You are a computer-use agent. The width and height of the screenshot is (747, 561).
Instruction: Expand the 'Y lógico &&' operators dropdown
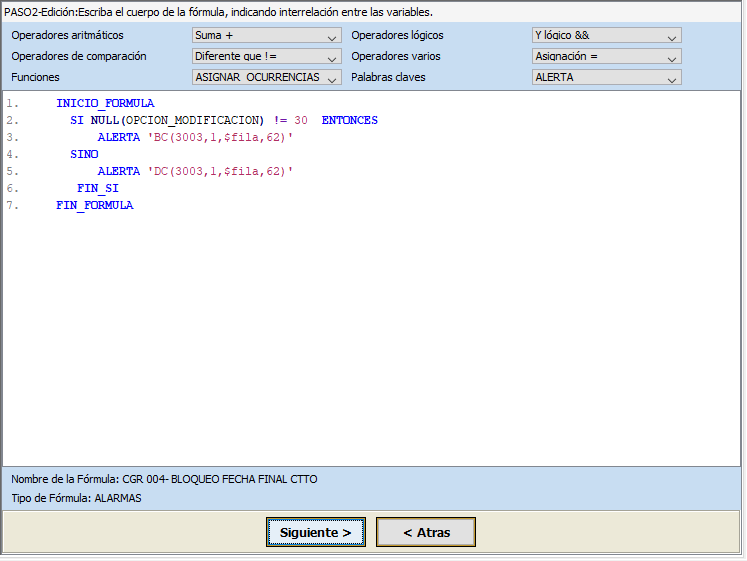pos(606,36)
